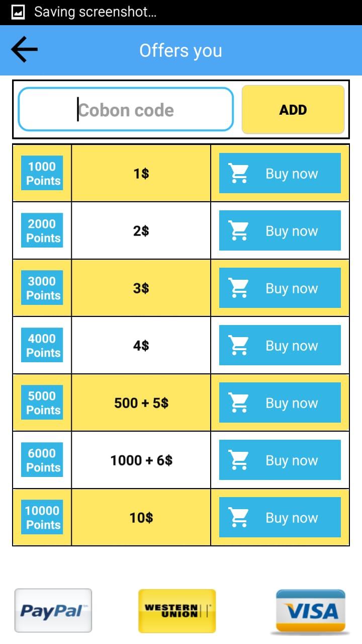
Task: Buy the 500 + 5$ offer
Action: (280, 403)
